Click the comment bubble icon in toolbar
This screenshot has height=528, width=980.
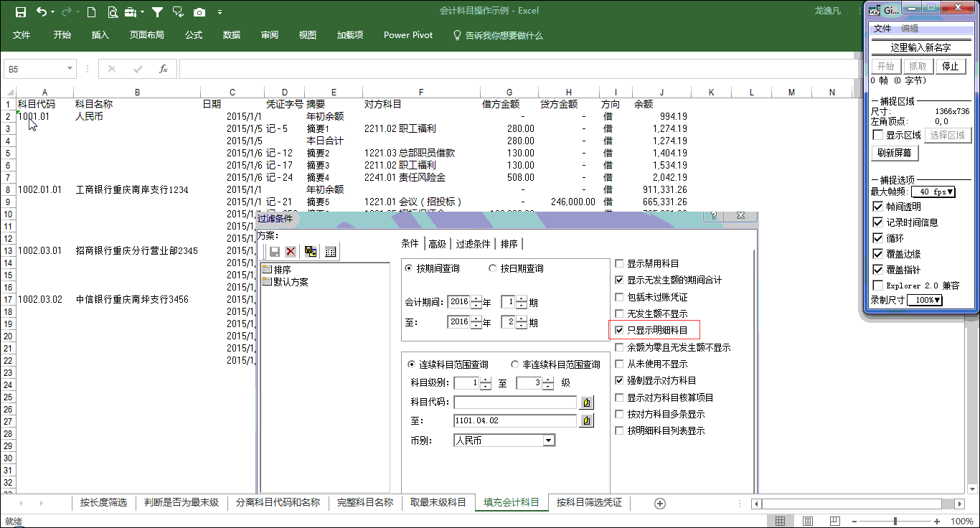178,12
